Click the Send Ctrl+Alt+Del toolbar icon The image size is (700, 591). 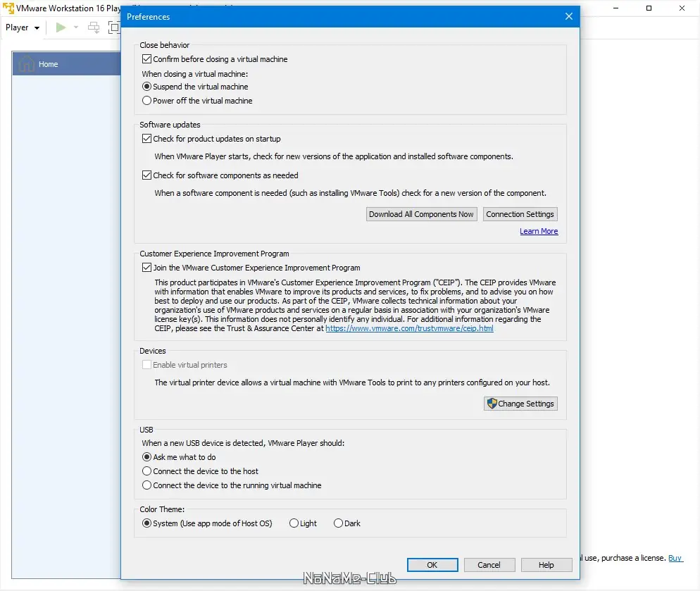(94, 27)
